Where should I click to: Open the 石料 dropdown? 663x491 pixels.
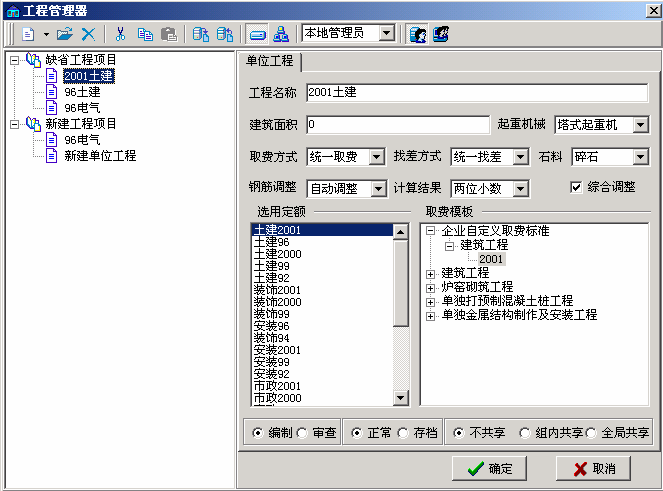coord(641,157)
